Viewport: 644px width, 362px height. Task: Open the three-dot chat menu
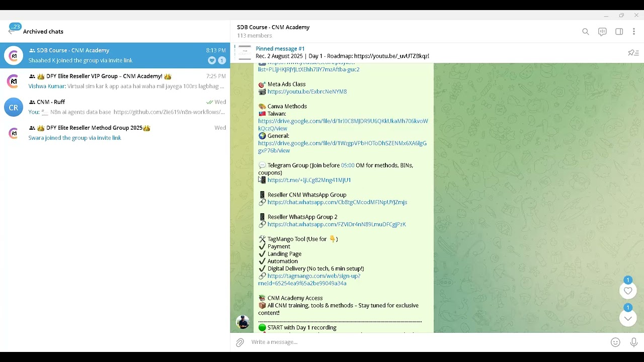click(634, 32)
